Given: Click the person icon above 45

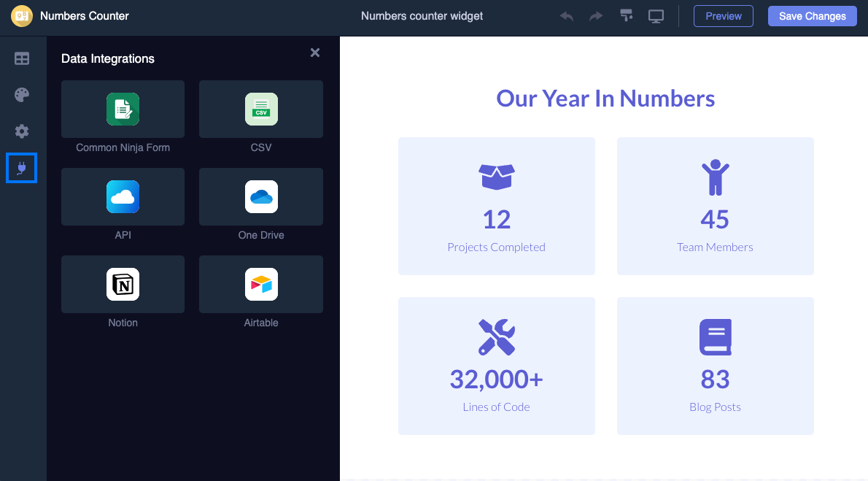Looking at the screenshot, I should (x=716, y=177).
